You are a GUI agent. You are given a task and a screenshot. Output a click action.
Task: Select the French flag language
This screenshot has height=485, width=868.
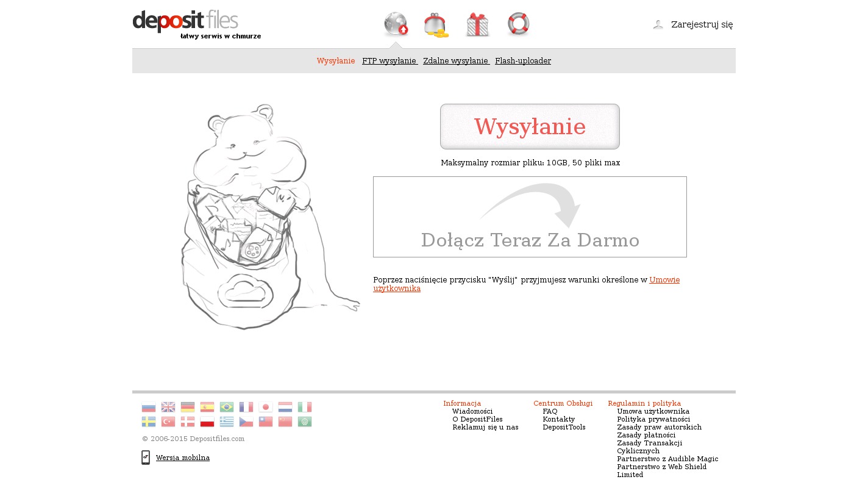[x=246, y=407]
